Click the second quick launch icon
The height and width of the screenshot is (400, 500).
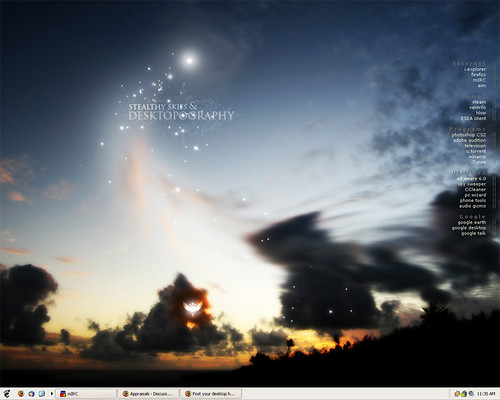tap(31, 394)
